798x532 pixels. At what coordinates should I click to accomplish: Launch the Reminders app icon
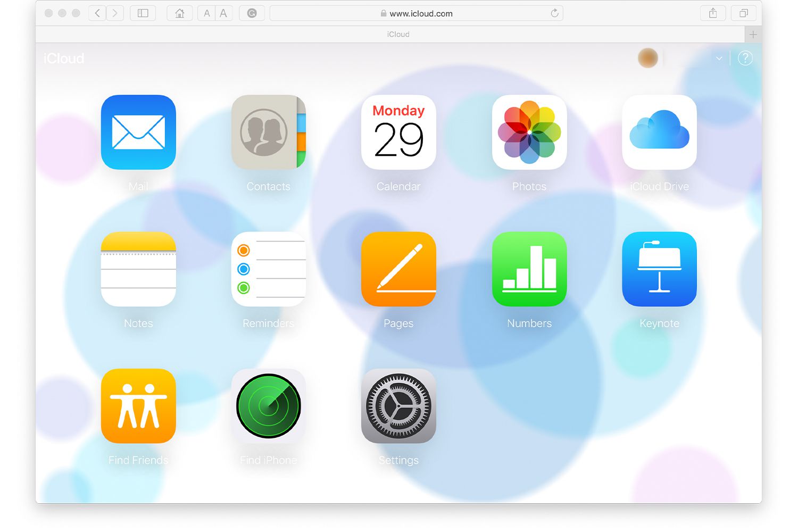(269, 269)
